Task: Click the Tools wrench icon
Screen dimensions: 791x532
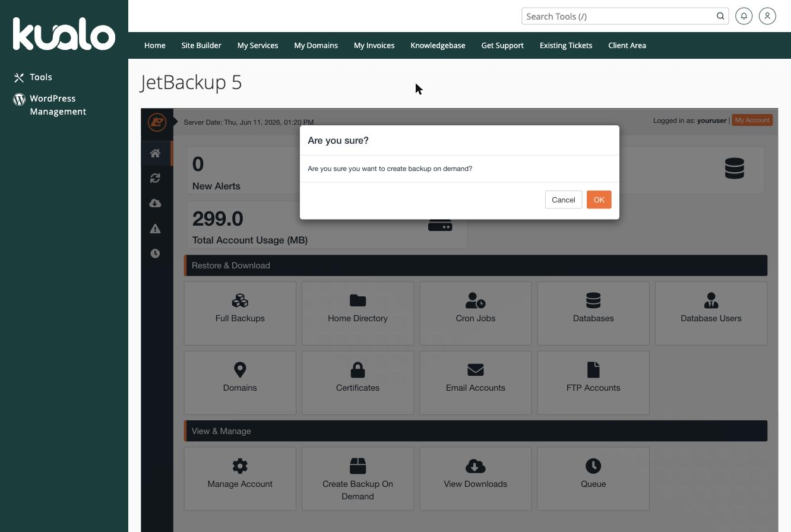Action: pyautogui.click(x=19, y=78)
